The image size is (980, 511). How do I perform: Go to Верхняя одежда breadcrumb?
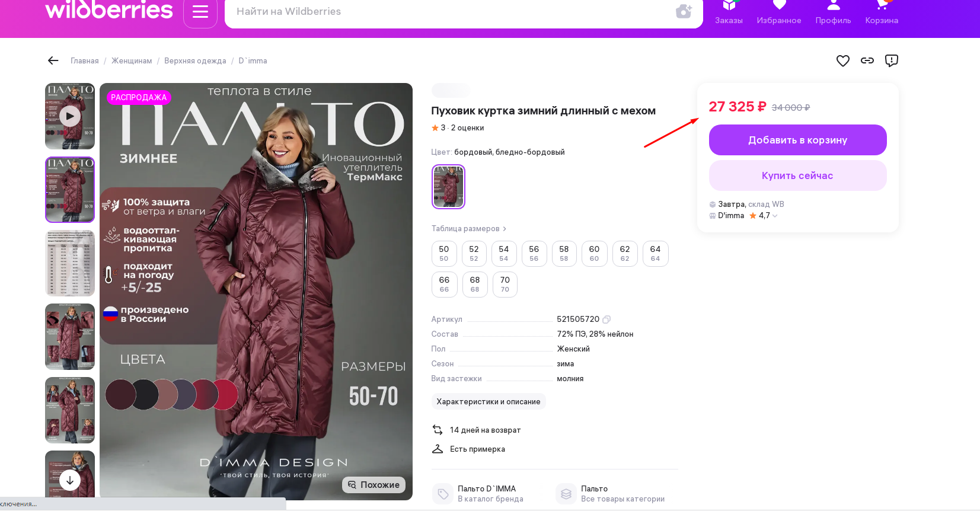195,61
